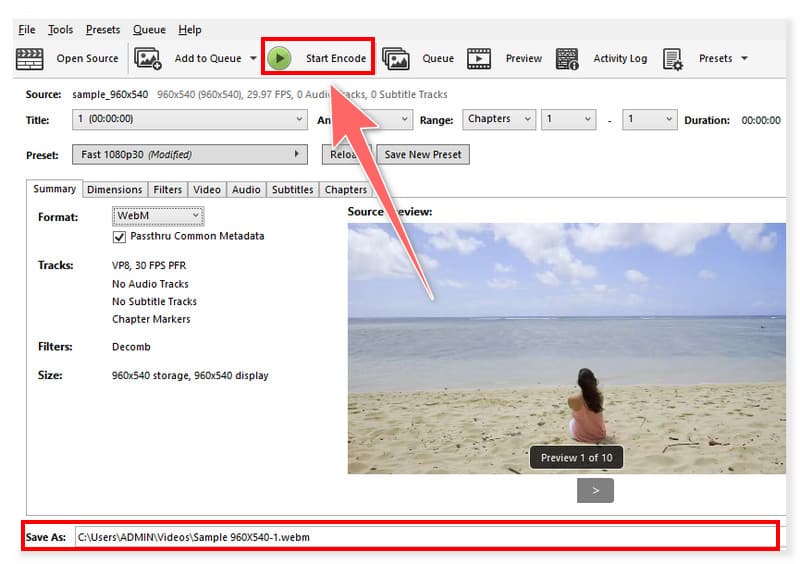Click the Presets list gear icon

point(673,59)
